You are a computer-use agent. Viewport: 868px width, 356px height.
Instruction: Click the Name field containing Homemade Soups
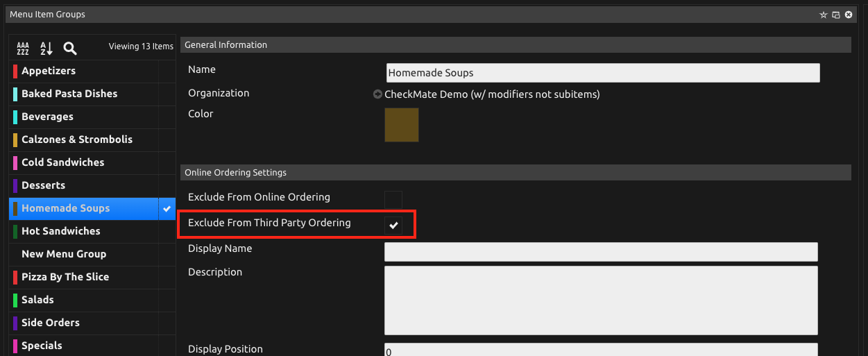point(603,73)
